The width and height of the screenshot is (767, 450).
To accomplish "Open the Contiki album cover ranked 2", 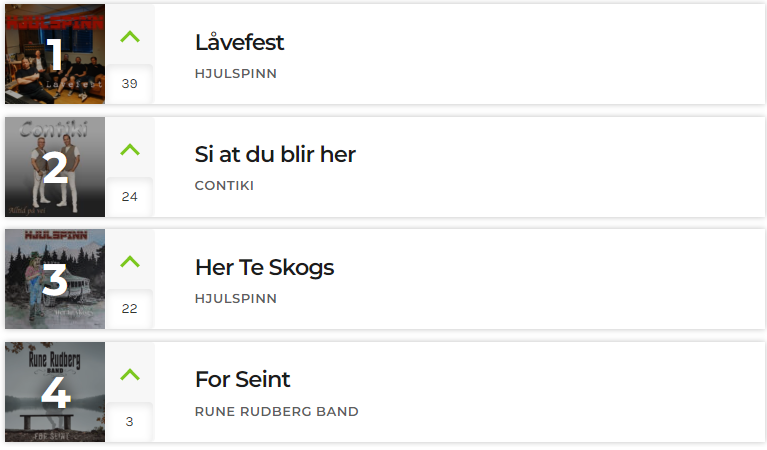I will point(55,167).
